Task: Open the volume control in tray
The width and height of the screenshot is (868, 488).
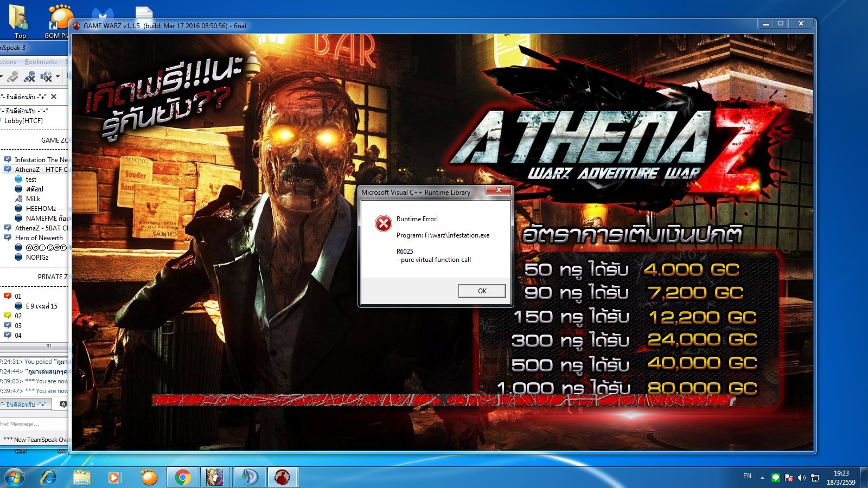Action: (802, 478)
